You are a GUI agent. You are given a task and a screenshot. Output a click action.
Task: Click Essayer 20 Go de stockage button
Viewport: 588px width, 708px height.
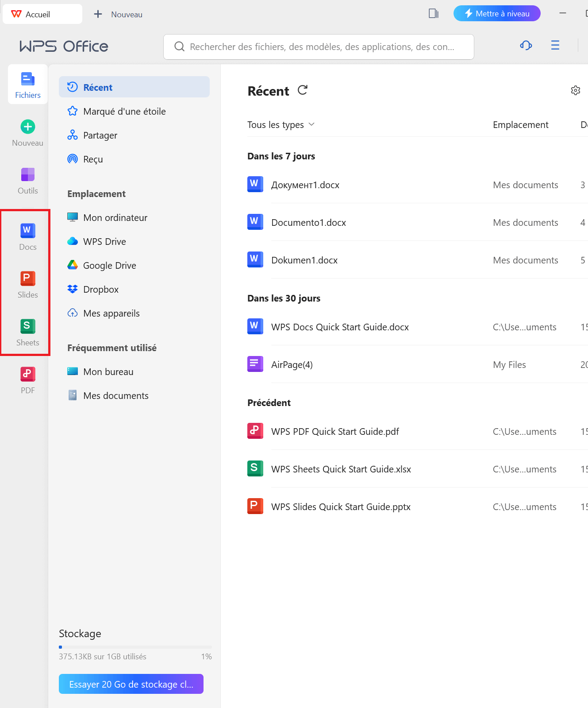131,684
